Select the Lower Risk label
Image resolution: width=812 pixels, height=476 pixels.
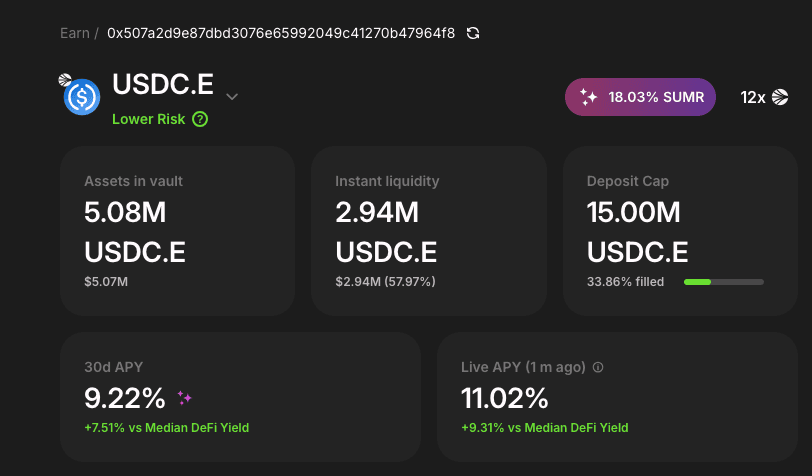pyautogui.click(x=148, y=119)
